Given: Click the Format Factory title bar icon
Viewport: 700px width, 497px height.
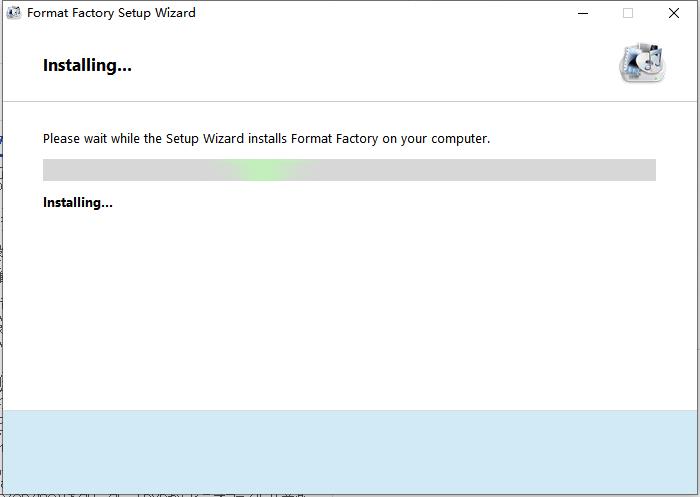Looking at the screenshot, I should [x=14, y=13].
